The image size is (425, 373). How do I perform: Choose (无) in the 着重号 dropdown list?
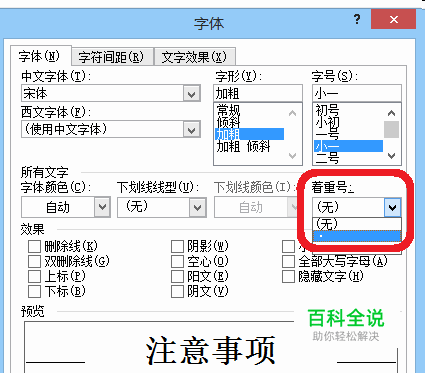tap(357, 224)
